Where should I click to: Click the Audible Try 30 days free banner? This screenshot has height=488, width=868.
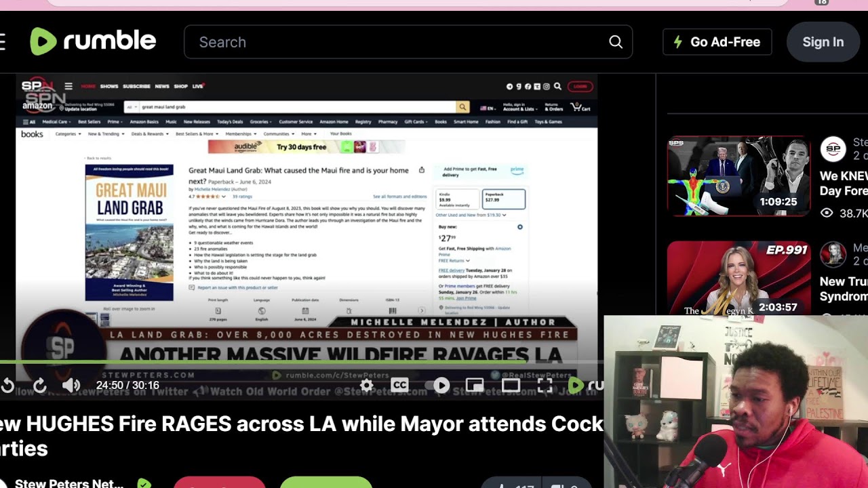[307, 147]
